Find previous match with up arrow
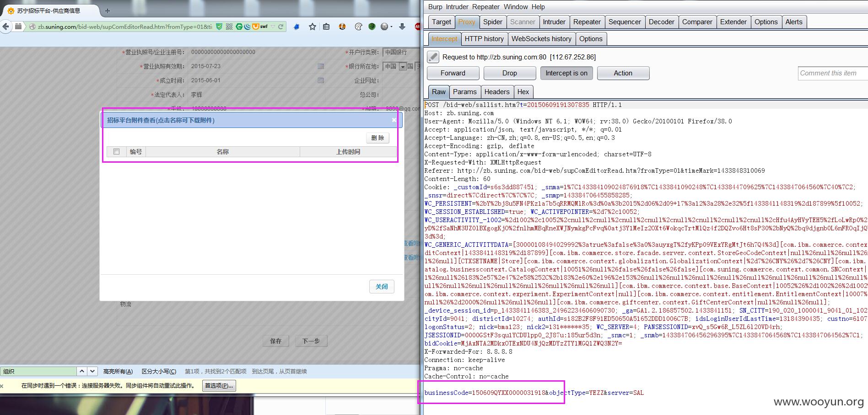The image size is (868, 415). pos(81,371)
